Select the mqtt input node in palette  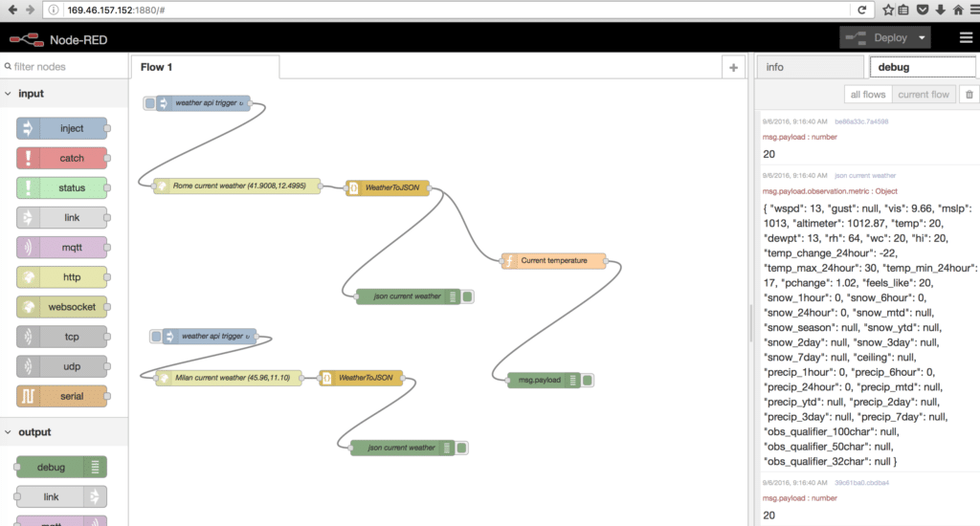coord(62,248)
